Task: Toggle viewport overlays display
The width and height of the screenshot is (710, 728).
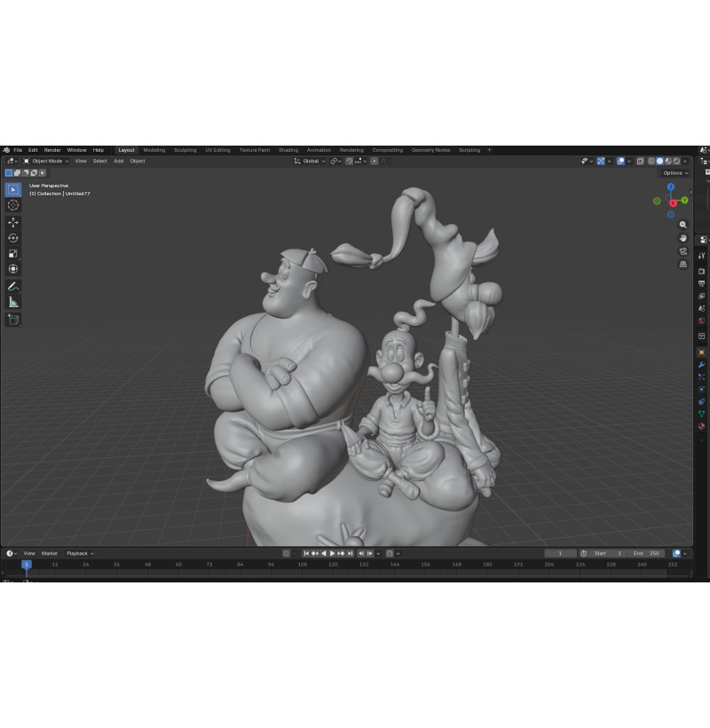Action: point(620,161)
